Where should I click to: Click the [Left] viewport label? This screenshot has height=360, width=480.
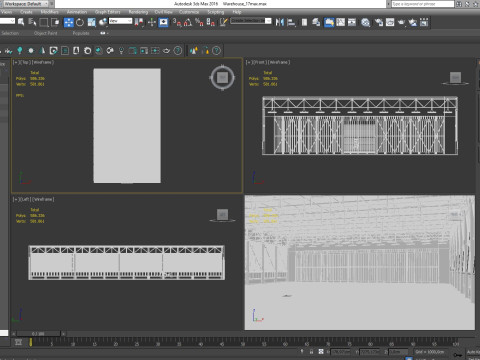[27, 199]
